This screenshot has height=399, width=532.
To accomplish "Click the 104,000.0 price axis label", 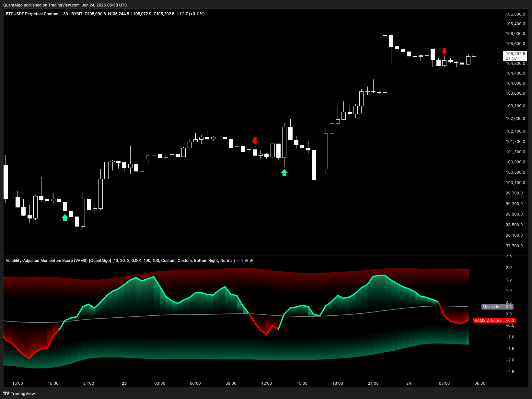I will (x=515, y=83).
